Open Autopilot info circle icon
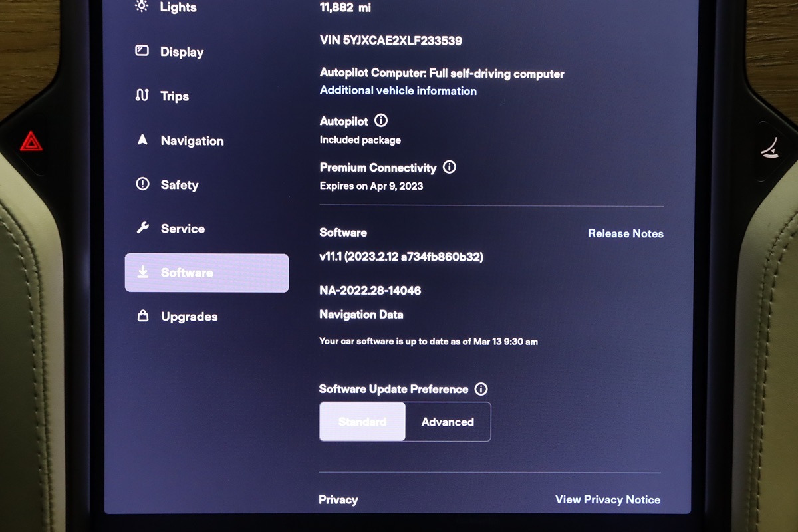 point(381,121)
